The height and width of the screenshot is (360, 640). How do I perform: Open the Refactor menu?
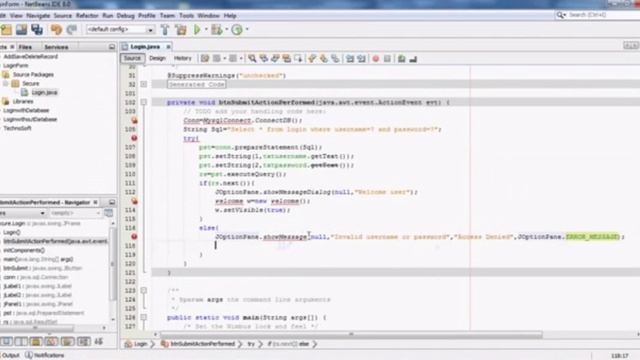(87, 16)
